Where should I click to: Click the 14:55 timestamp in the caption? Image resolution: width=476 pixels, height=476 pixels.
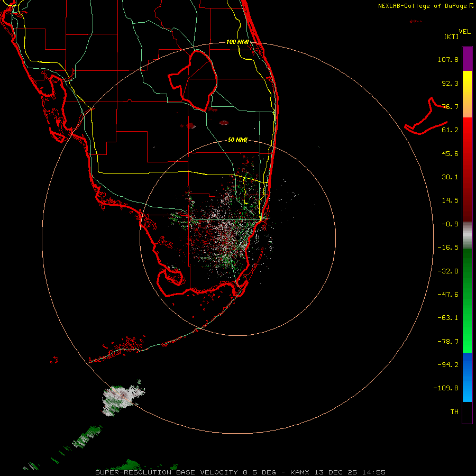click(x=374, y=472)
